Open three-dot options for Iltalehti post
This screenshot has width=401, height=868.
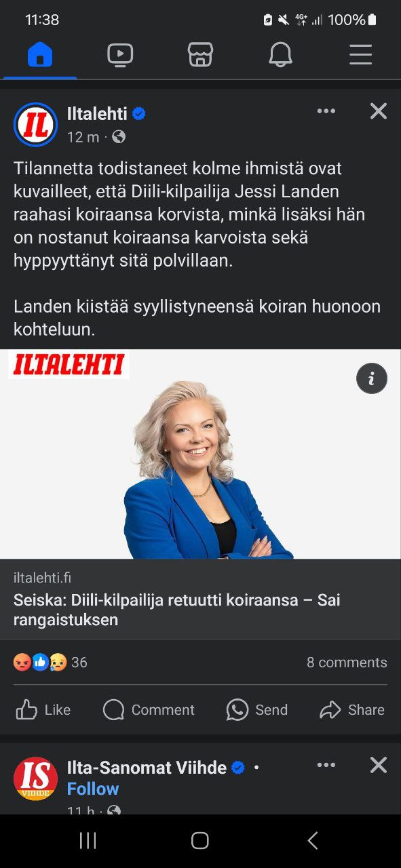[326, 111]
